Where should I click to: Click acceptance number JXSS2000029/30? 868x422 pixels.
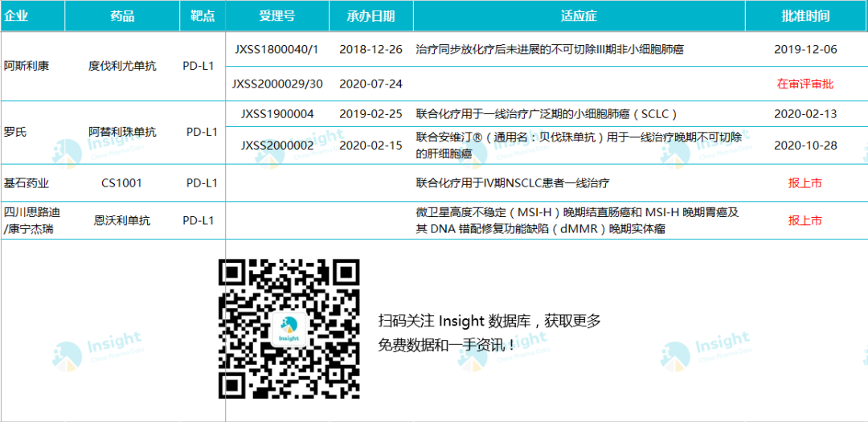point(276,84)
